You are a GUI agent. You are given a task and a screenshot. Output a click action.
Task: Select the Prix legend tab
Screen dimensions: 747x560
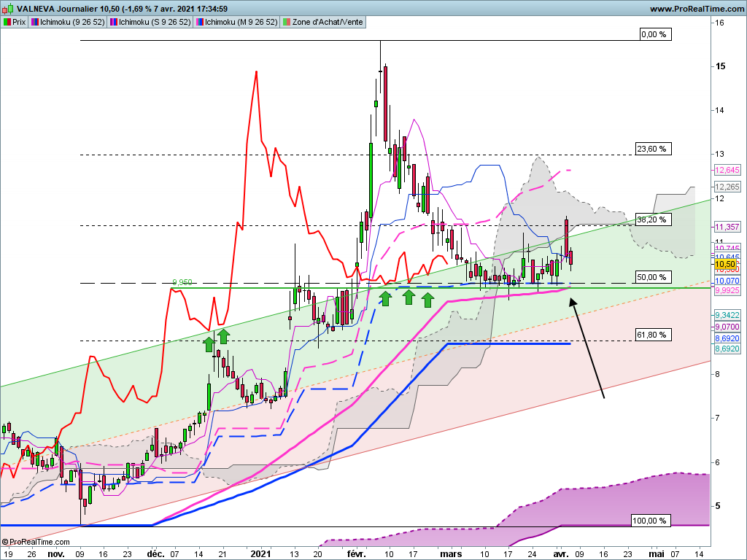tap(15, 22)
